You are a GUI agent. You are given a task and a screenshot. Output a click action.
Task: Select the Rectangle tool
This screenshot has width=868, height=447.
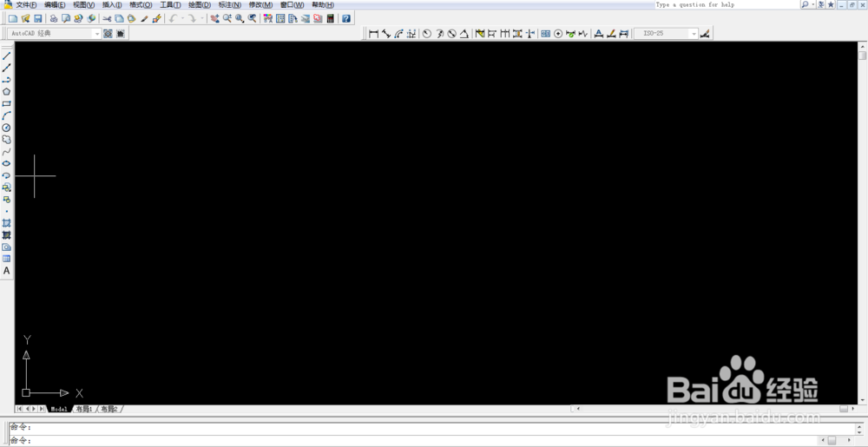pyautogui.click(x=7, y=103)
